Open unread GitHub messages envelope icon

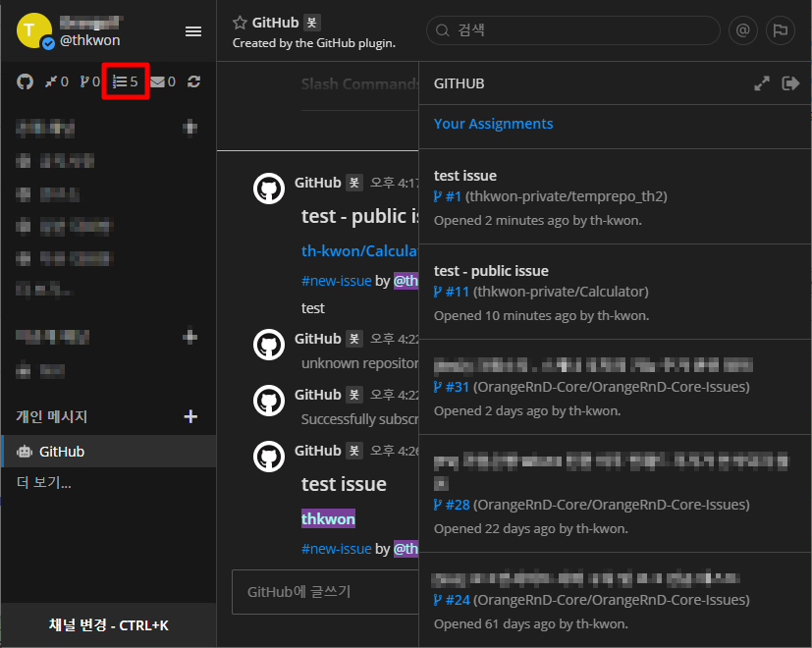[x=163, y=81]
